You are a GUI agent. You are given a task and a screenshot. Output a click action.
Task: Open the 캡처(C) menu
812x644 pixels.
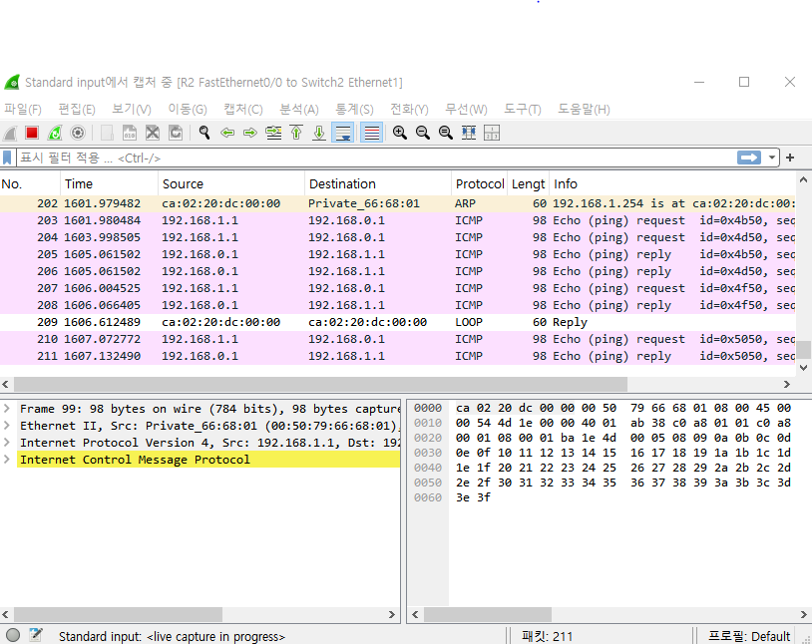point(242,110)
